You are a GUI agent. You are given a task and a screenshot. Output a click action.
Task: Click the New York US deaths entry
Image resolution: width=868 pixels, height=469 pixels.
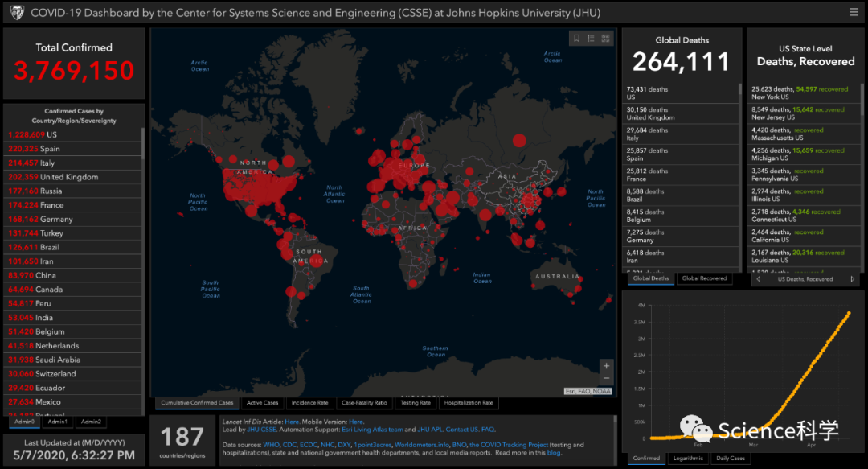click(x=804, y=93)
